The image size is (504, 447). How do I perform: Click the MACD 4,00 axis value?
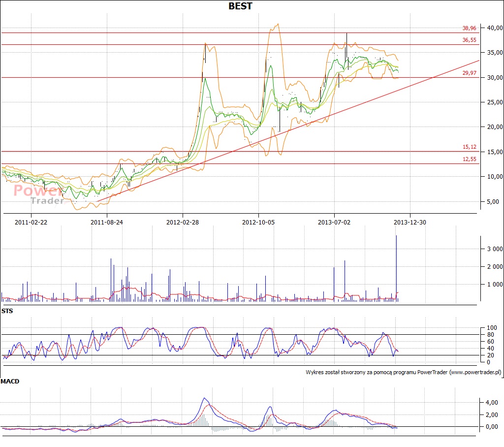coord(492,402)
